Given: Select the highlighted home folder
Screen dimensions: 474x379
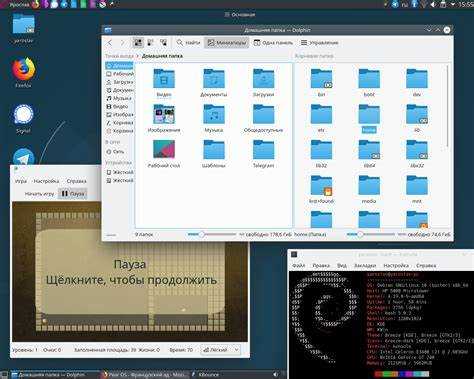Looking at the screenshot, I should [369, 118].
